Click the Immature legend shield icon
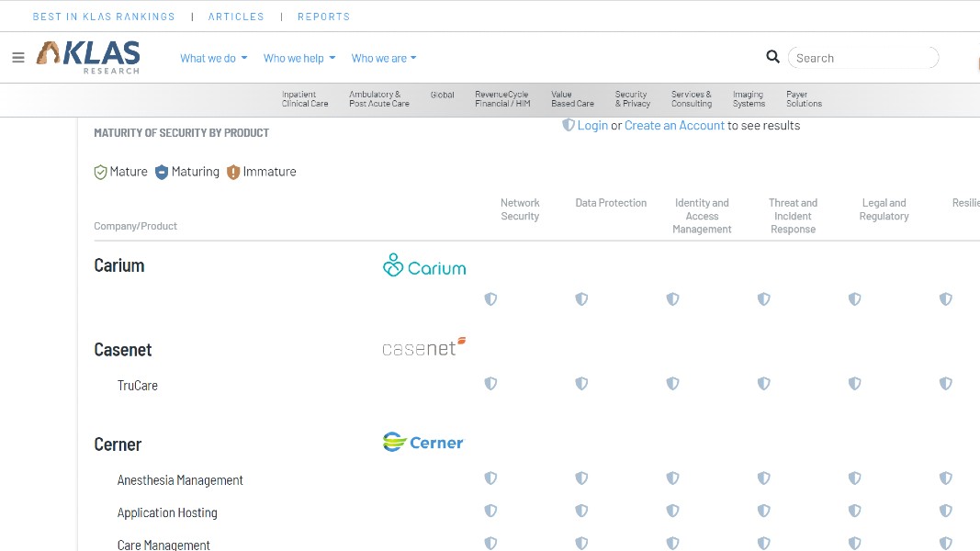This screenshot has width=980, height=551. pyautogui.click(x=233, y=172)
